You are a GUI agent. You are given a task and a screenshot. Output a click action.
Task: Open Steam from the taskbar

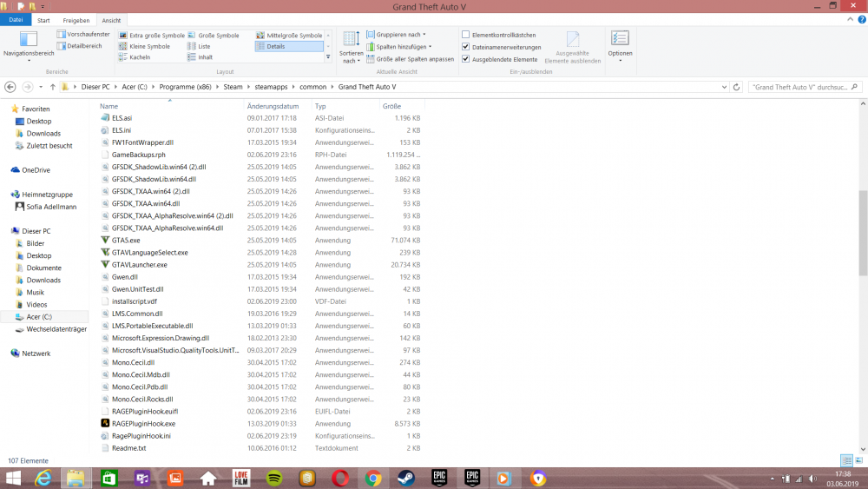[x=406, y=478]
